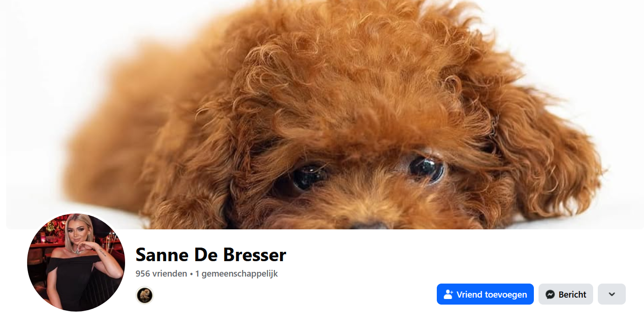Open the 956 vrienden friends list
This screenshot has width=644, height=313.
161,274
